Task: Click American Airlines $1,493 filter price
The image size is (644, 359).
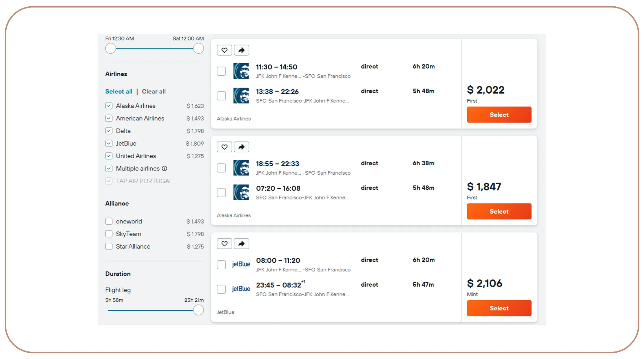Action: [x=195, y=118]
